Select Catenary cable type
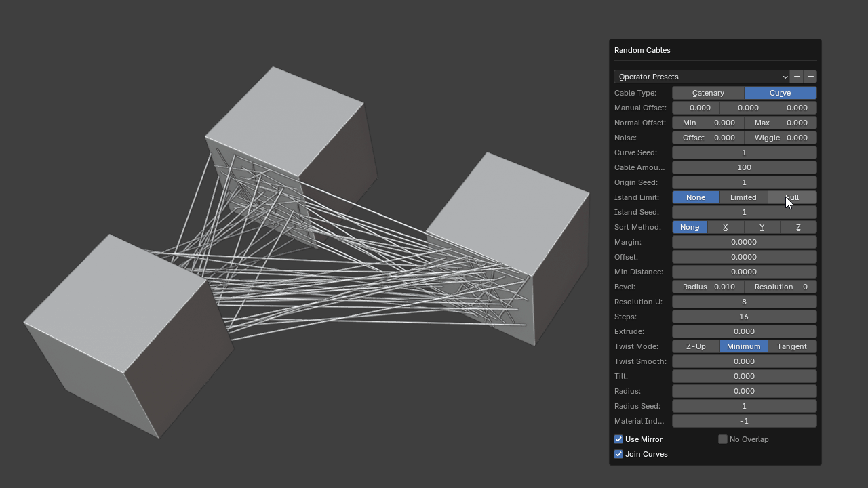The width and height of the screenshot is (868, 488). point(708,93)
